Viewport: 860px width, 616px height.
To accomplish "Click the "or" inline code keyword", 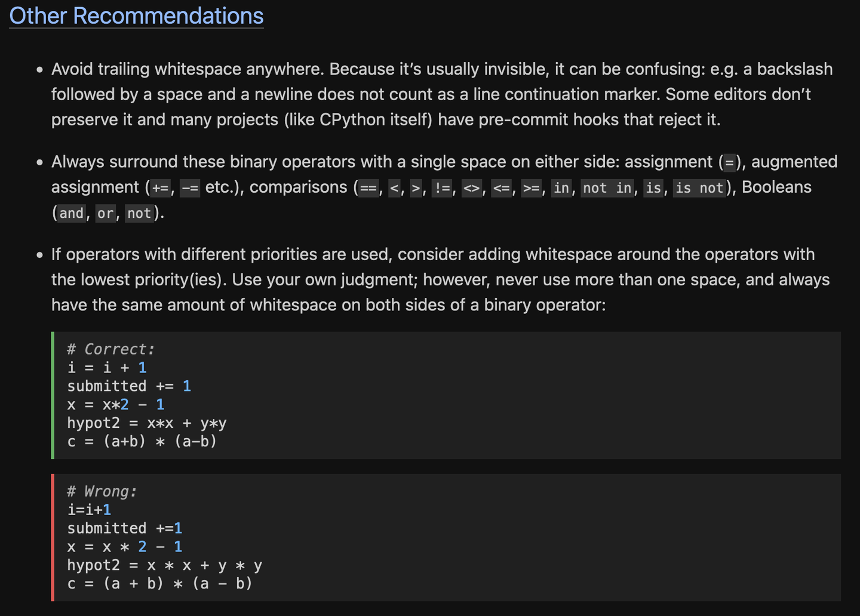I will point(105,213).
